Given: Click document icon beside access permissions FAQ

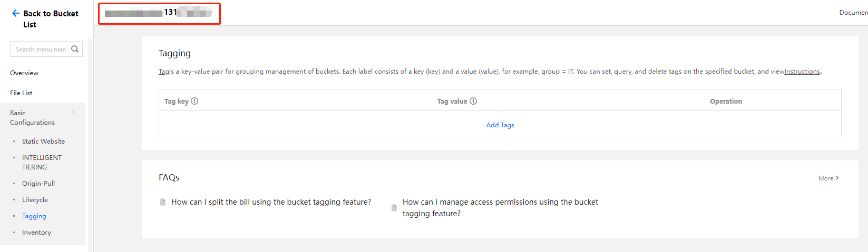Looking at the screenshot, I should 394,208.
